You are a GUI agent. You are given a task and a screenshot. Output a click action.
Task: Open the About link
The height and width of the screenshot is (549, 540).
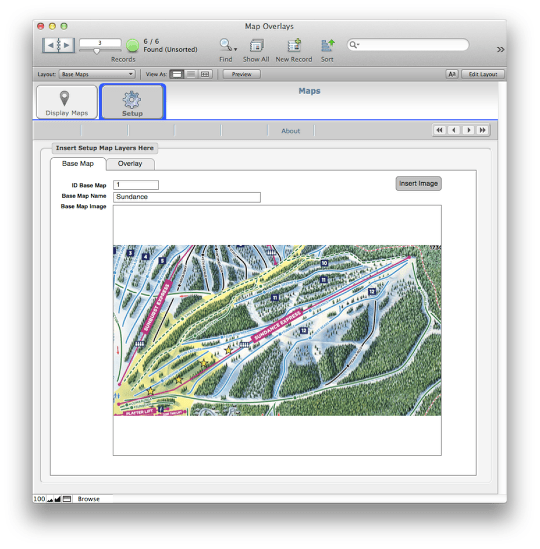click(x=291, y=131)
